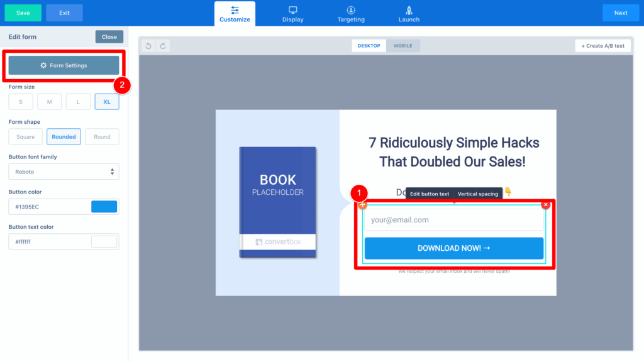Image resolution: width=644 pixels, height=362 pixels.
Task: Open the Button font family dropdown
Action: point(64,172)
